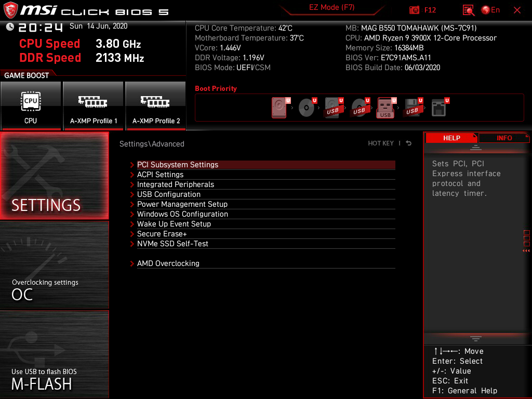This screenshot has height=399, width=532.
Task: Open M-FLASH to flash BIOS
Action: pyautogui.click(x=54, y=354)
